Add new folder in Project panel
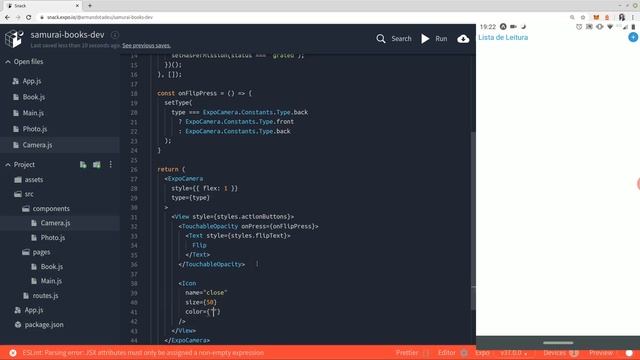This screenshot has width=640, height=360. tap(97, 164)
